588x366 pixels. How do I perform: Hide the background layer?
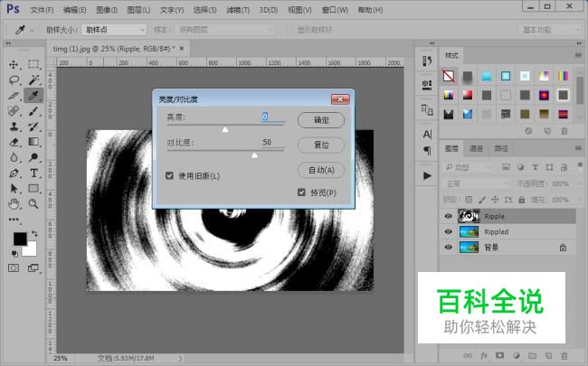[448, 248]
